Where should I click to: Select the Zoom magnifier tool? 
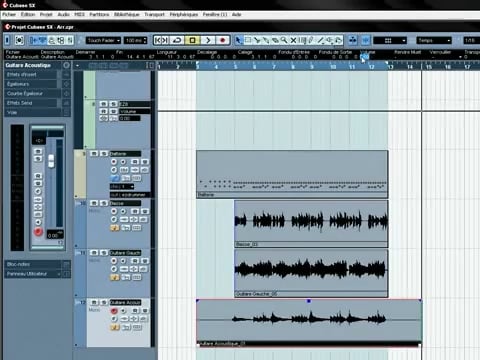pos(284,40)
